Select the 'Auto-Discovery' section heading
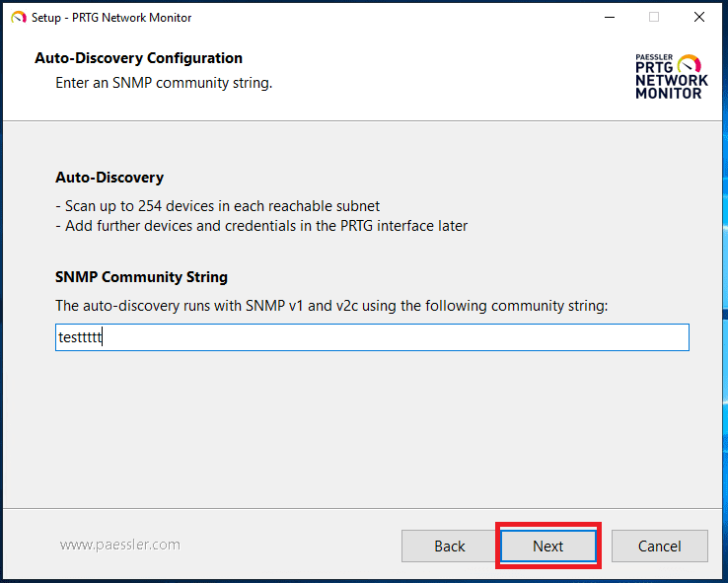This screenshot has width=728, height=583. 109,178
